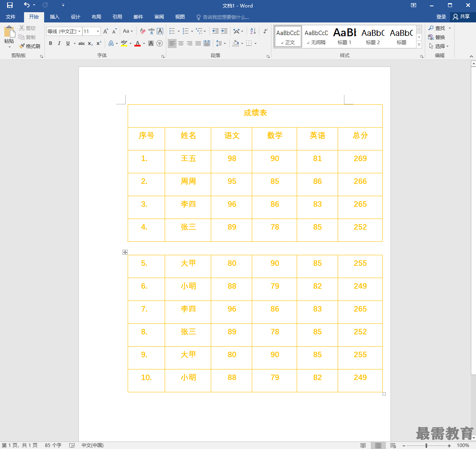Toggle underline formatting
476x449 pixels.
(68, 43)
